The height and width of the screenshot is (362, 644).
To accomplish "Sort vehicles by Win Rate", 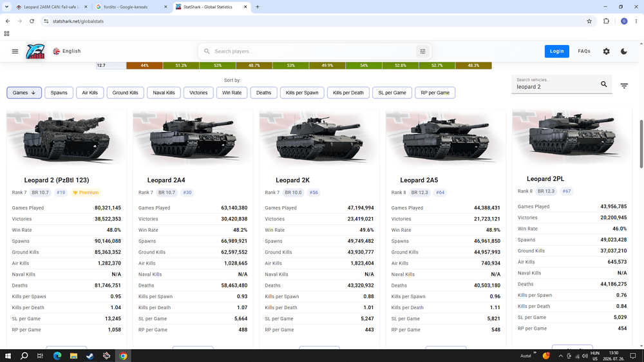I will pyautogui.click(x=232, y=93).
